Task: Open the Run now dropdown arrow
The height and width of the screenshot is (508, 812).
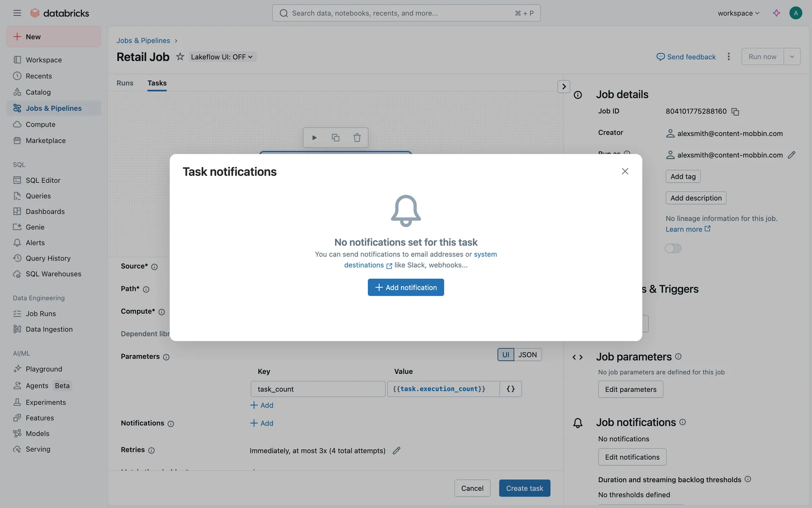Action: [x=792, y=57]
